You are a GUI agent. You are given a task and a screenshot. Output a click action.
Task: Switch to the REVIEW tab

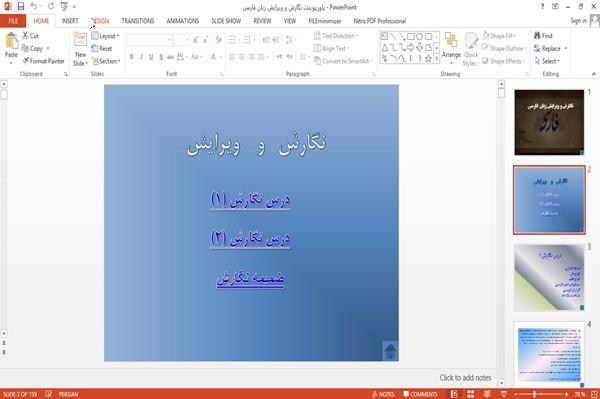262,21
